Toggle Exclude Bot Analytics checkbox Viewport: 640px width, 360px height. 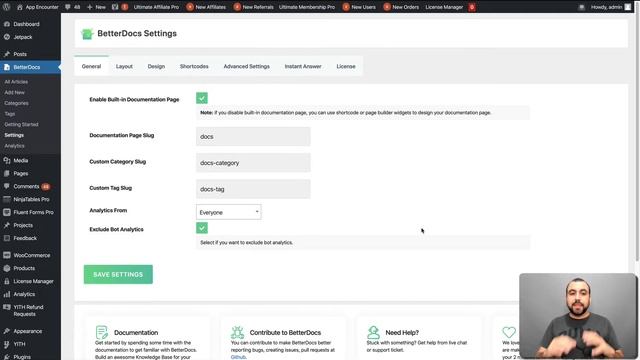[x=202, y=228]
